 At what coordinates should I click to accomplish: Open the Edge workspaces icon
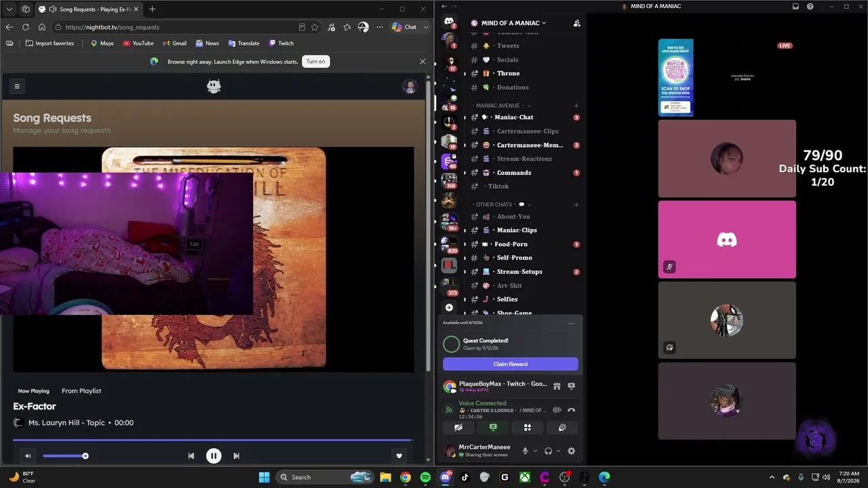click(26, 9)
